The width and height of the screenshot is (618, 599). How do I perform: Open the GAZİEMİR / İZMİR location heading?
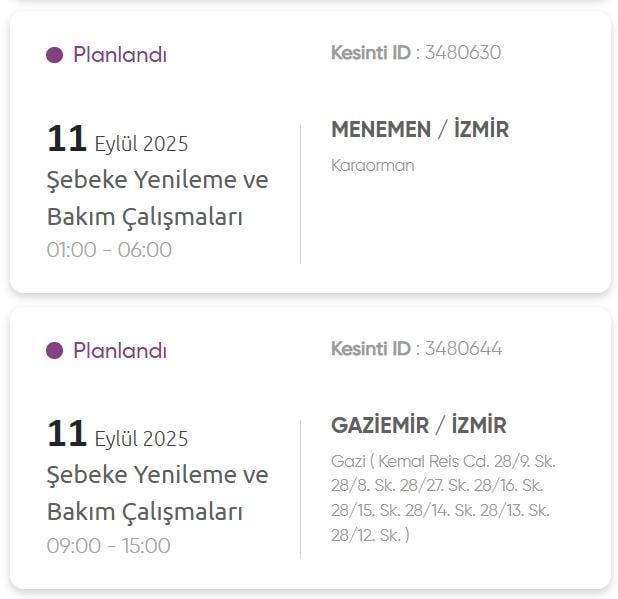[x=418, y=426]
